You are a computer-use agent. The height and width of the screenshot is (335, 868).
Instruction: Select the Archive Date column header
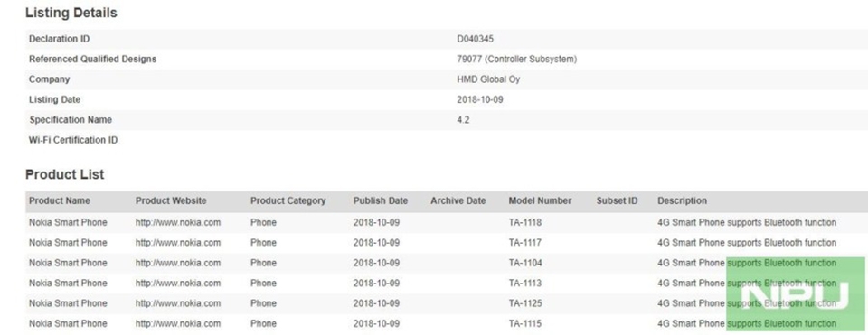click(458, 200)
